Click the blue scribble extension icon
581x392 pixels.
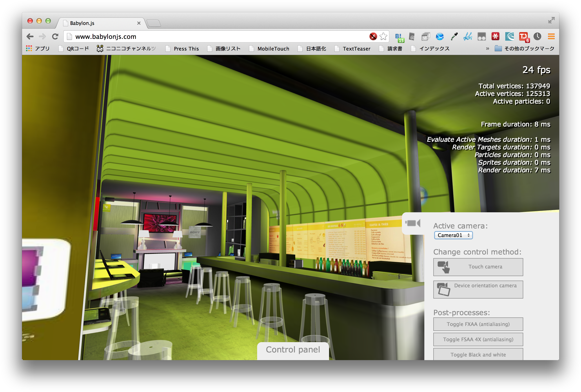(467, 37)
